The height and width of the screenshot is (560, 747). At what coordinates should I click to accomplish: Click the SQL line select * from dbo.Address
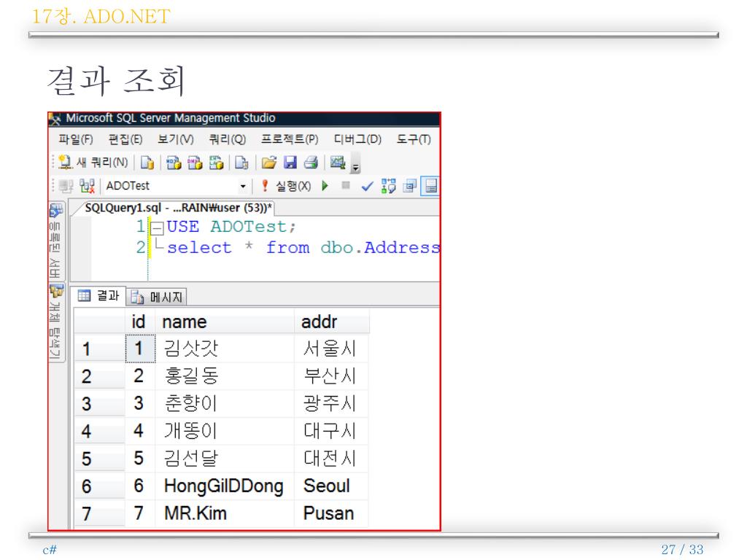pos(303,248)
